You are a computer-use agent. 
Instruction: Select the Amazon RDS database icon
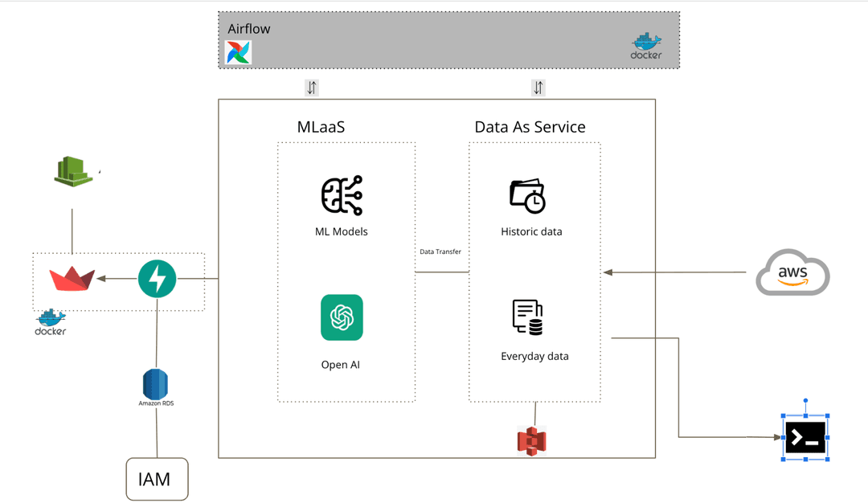(x=155, y=383)
